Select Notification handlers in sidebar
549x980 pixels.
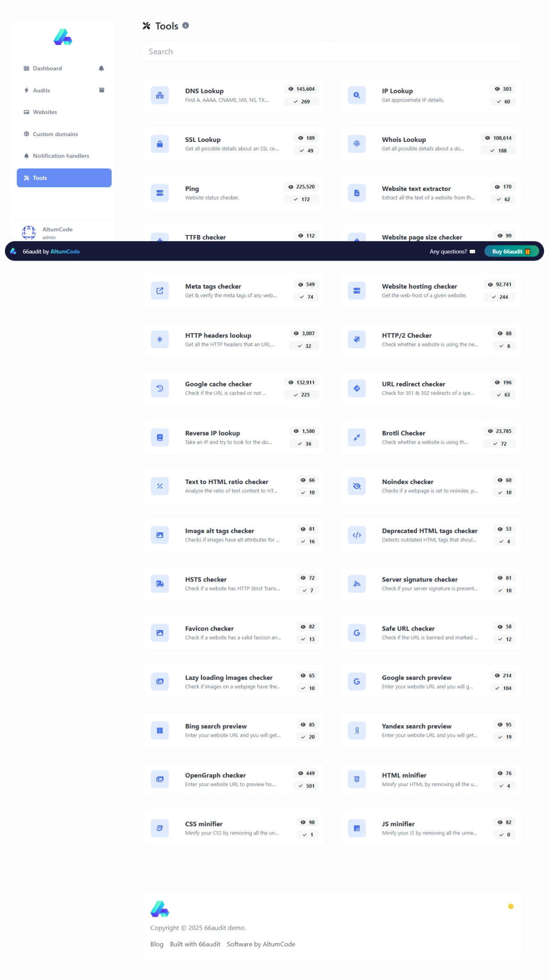coord(61,156)
